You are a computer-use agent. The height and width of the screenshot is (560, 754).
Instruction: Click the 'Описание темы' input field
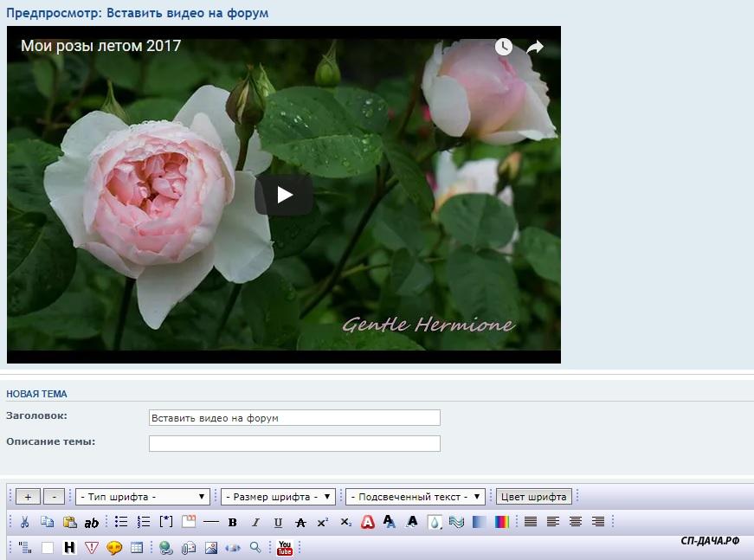(x=294, y=443)
